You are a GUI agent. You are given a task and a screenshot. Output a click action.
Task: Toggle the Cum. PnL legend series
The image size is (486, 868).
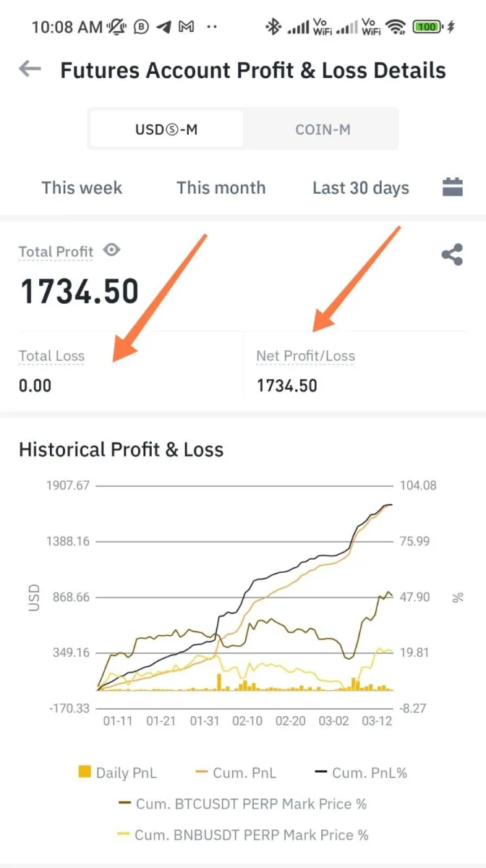point(235,773)
